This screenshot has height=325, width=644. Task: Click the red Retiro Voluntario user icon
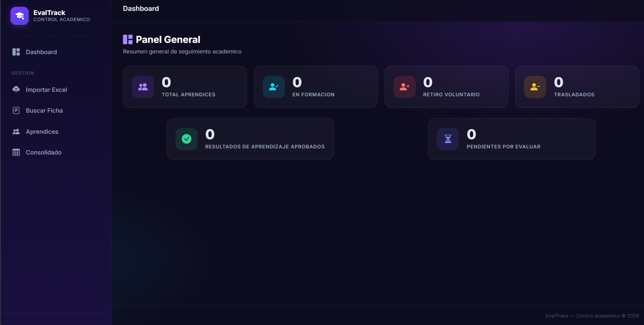404,87
